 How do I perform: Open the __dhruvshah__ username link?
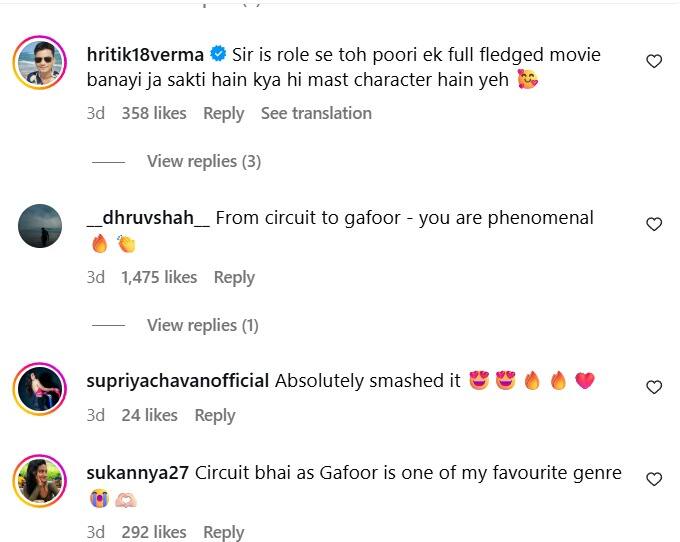click(149, 217)
